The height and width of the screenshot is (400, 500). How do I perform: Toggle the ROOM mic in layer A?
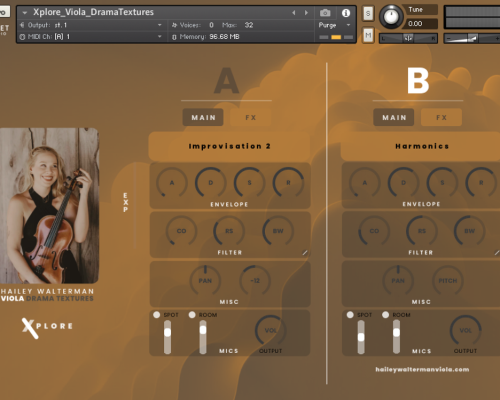192,315
